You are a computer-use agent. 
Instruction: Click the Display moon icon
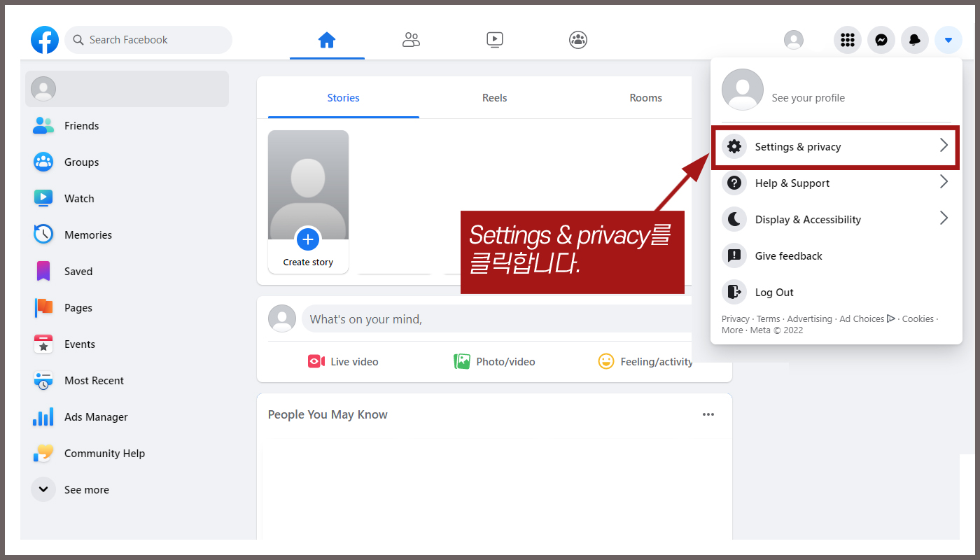(734, 220)
